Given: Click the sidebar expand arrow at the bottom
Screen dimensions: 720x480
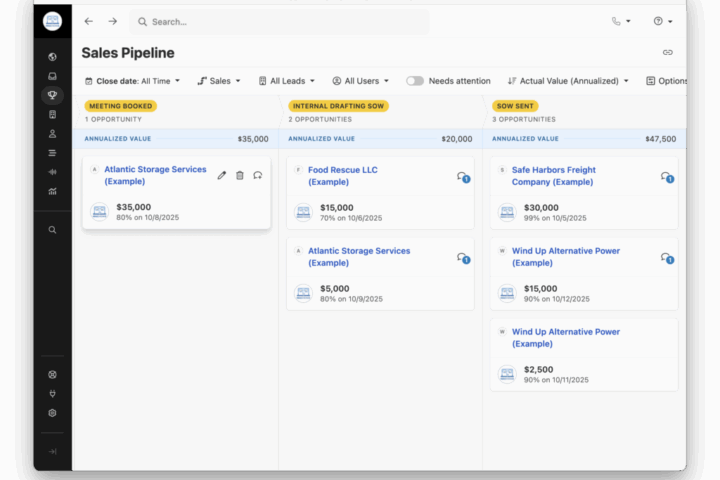Looking at the screenshot, I should [52, 452].
